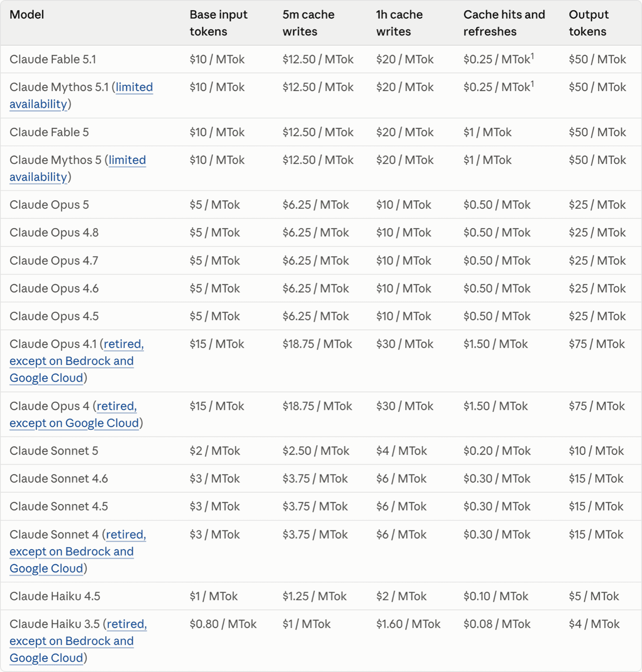This screenshot has width=642, height=672.
Task: Open the Claude Mythos 5 limited availability link
Action: pos(127,160)
